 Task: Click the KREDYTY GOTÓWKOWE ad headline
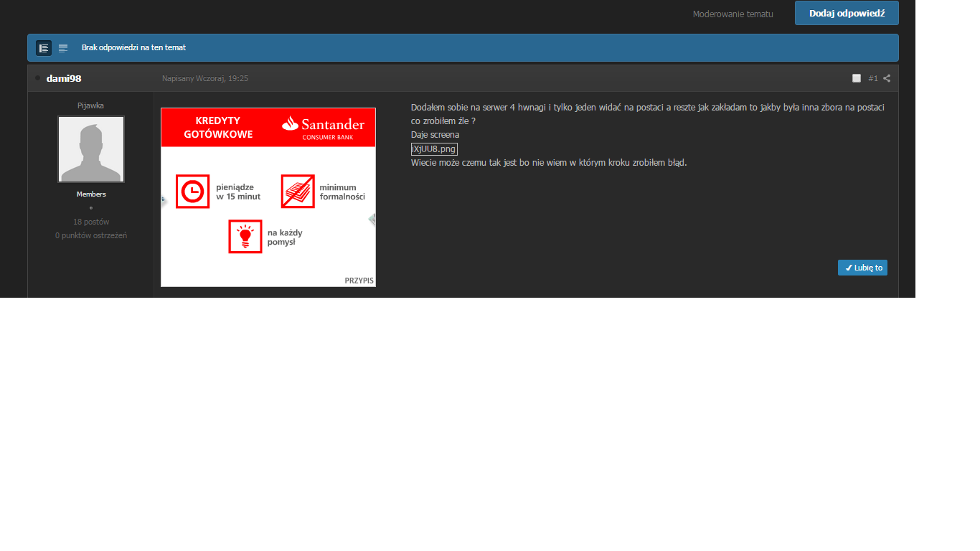[x=218, y=127]
